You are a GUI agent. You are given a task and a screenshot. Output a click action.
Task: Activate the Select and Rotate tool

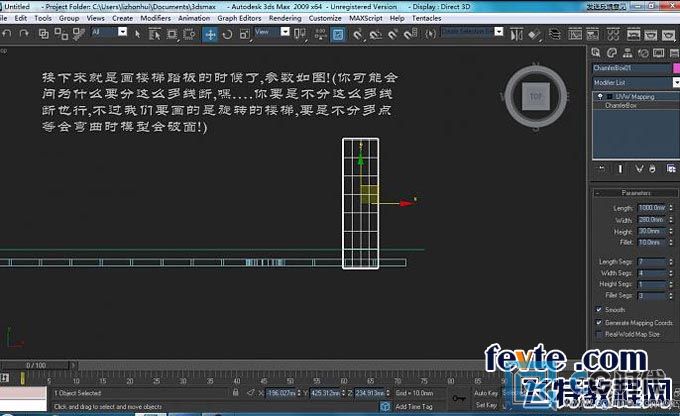coord(227,34)
